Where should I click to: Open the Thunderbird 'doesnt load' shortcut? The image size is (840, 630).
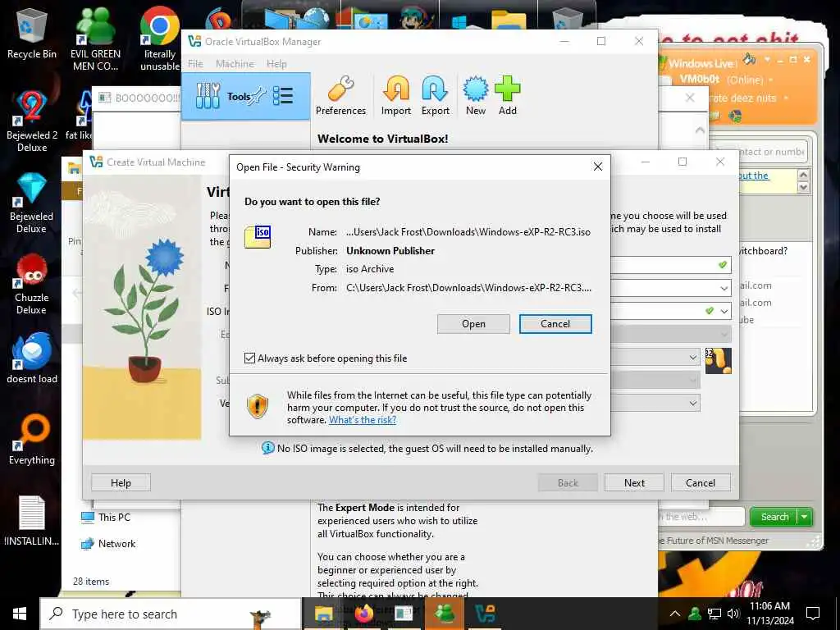[x=32, y=358]
